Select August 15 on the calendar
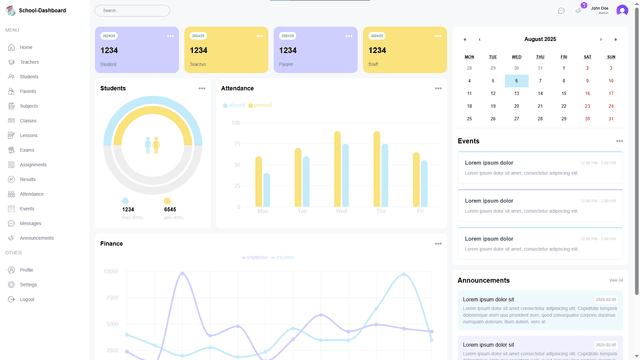Screen dimensions: 640x360 point(564,93)
